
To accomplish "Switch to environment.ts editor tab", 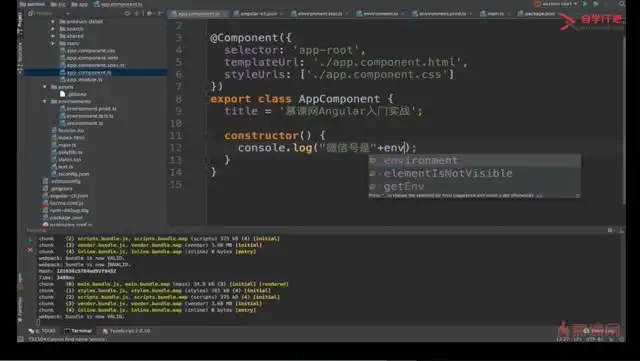I will [380, 13].
